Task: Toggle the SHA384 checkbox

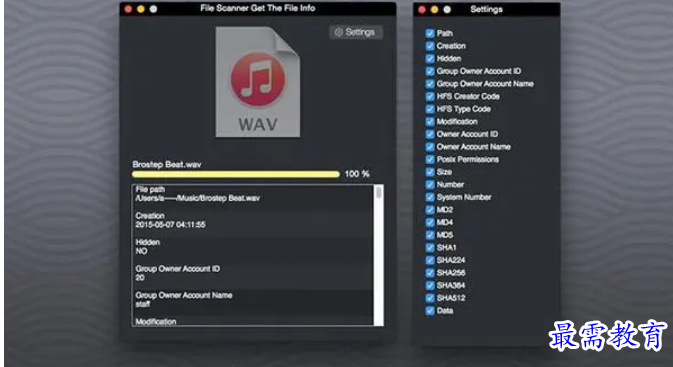Action: click(430, 285)
